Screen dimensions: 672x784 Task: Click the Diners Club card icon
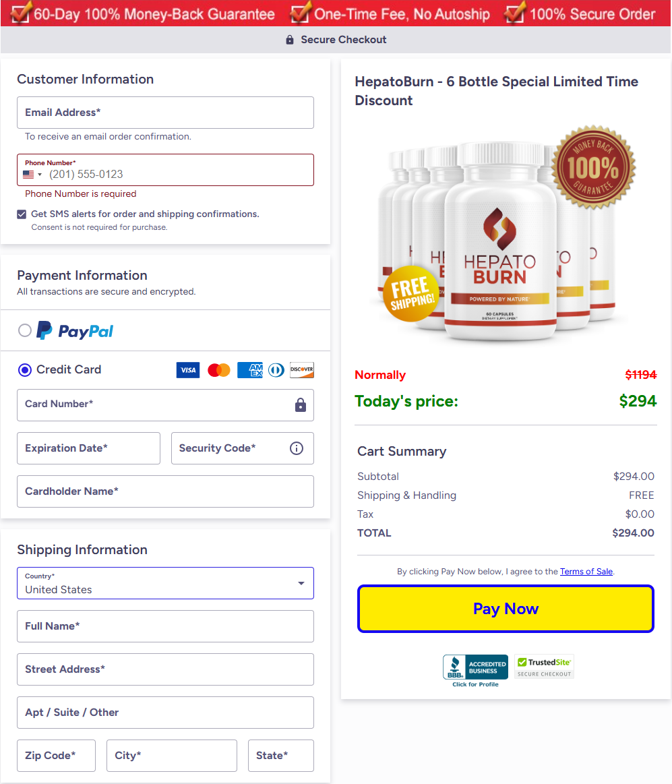[276, 370]
